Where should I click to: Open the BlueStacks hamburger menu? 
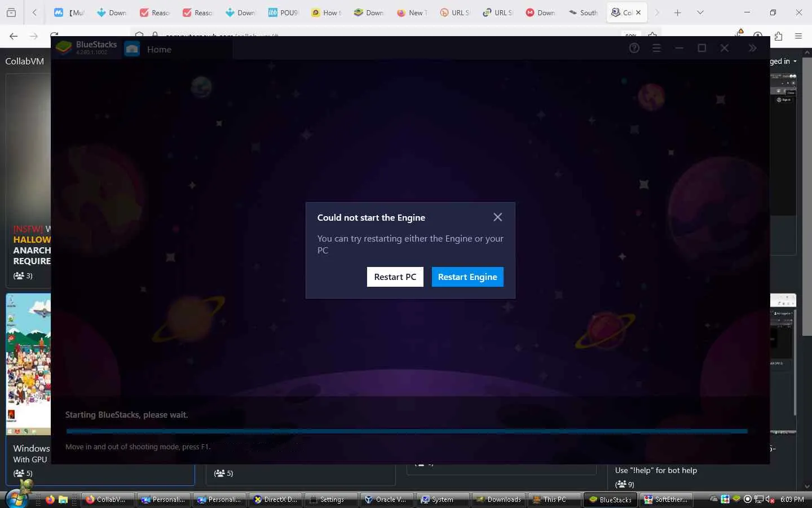pyautogui.click(x=656, y=49)
